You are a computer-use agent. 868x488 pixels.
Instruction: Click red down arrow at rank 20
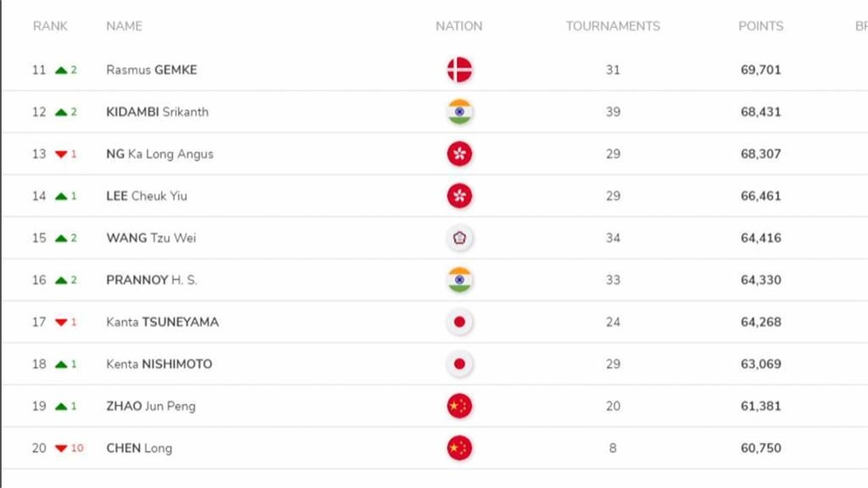point(61,448)
